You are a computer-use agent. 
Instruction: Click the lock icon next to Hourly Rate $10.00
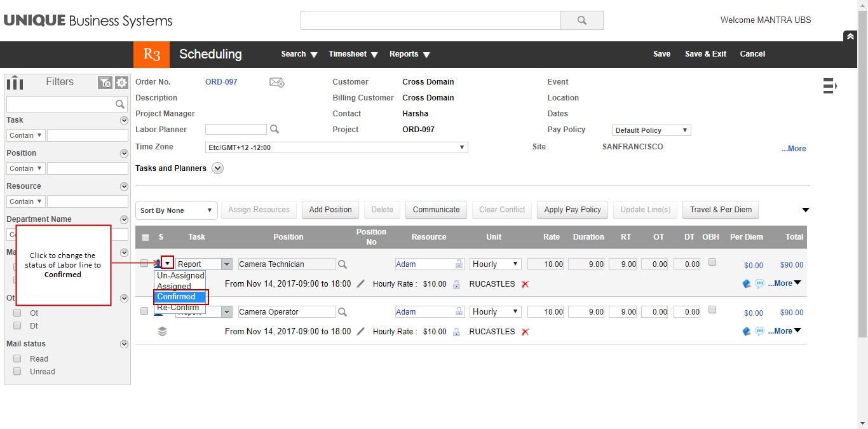[456, 284]
